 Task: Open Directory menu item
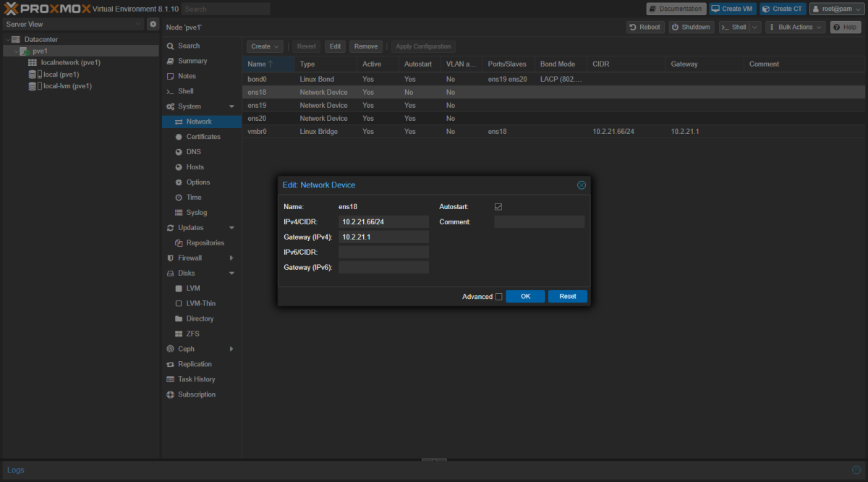201,319
